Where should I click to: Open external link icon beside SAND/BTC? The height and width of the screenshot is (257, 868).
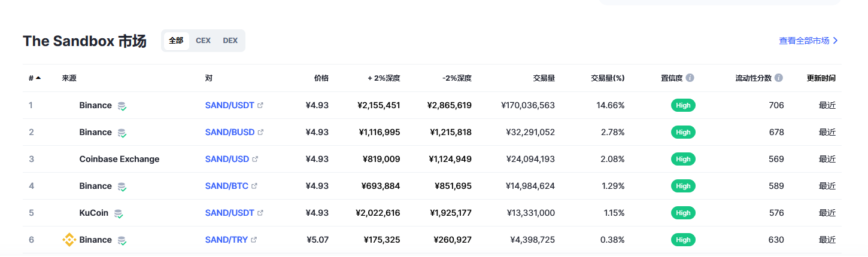(254, 186)
